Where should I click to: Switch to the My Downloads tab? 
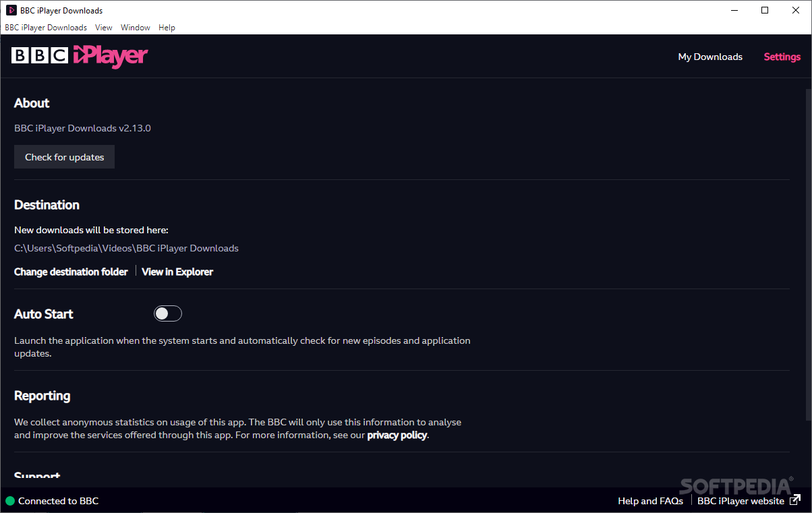[710, 57]
